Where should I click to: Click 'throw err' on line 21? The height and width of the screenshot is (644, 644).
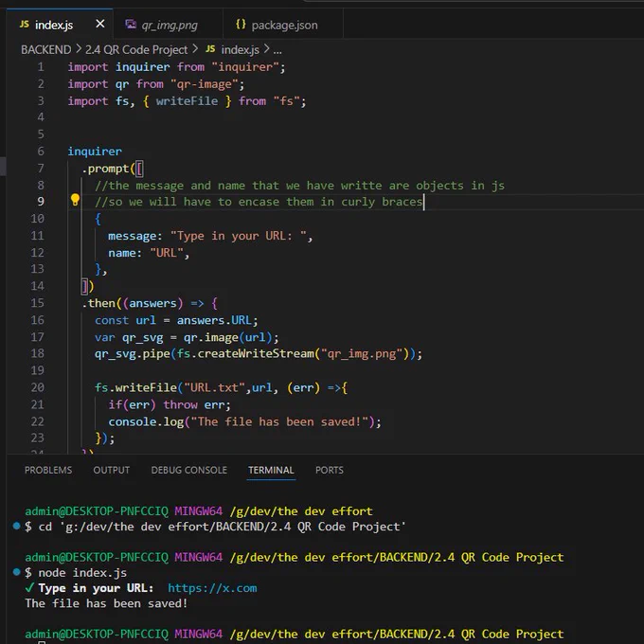click(x=194, y=405)
